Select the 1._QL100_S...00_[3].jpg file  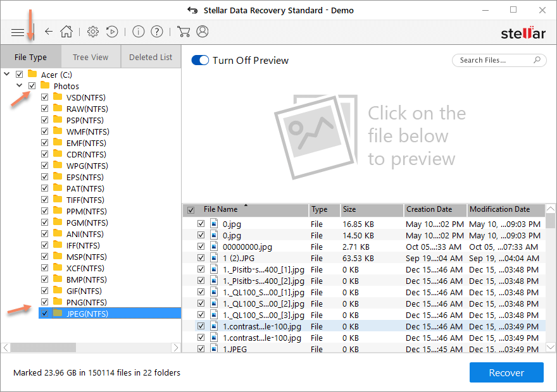tap(263, 315)
